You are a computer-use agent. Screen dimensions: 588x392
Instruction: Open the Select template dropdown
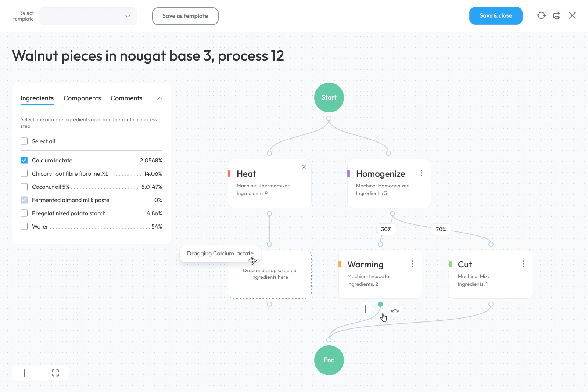tap(88, 16)
